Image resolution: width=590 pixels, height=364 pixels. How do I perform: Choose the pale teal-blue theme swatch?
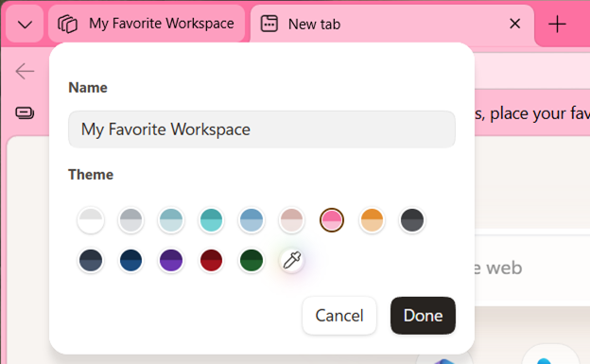pyautogui.click(x=171, y=220)
